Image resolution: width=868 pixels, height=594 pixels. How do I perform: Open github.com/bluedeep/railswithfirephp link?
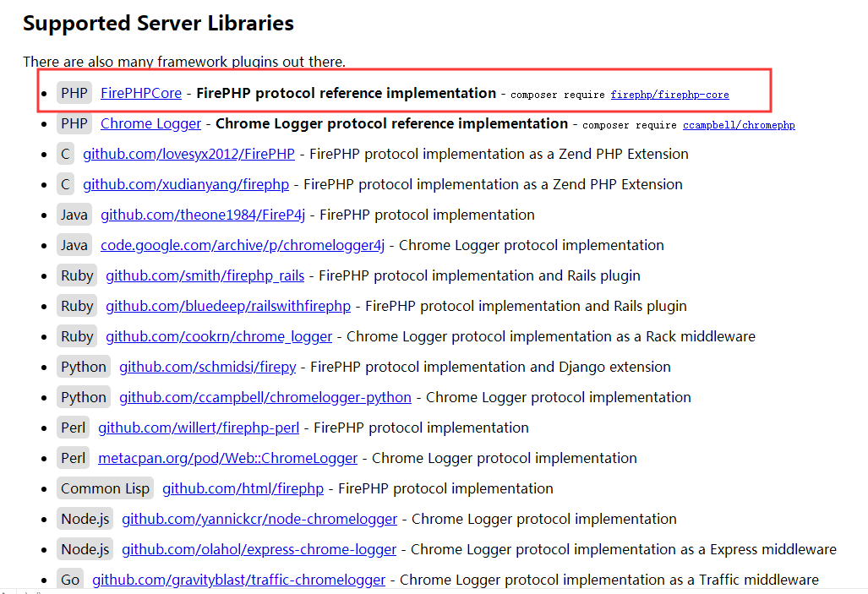(x=228, y=306)
